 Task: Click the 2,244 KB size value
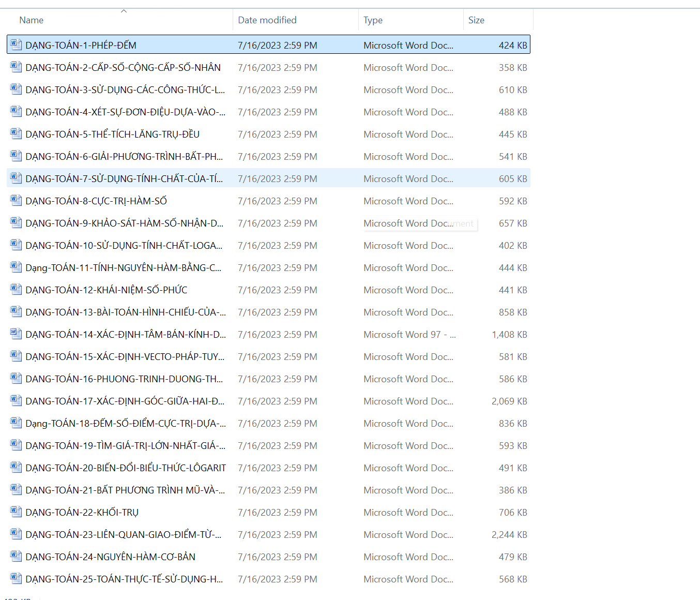point(509,534)
